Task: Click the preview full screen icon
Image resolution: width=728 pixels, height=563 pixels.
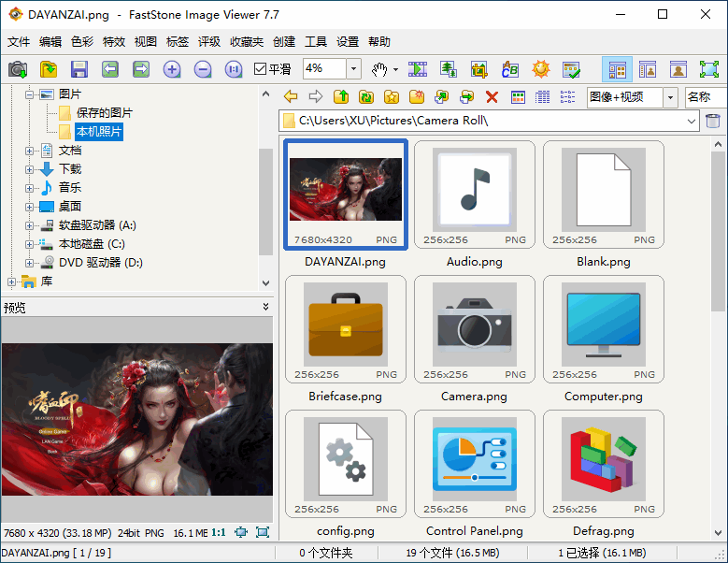Action: [263, 532]
